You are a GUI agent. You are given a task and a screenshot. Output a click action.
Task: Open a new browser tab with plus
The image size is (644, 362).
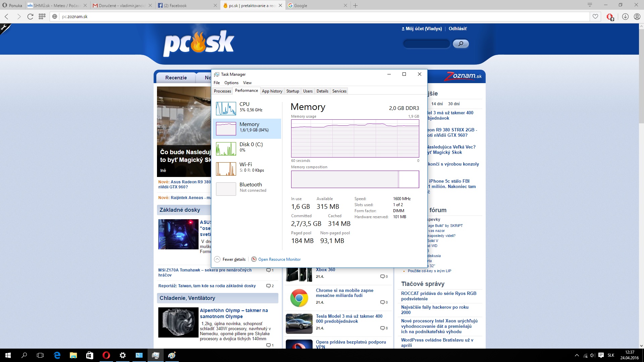coord(356,5)
